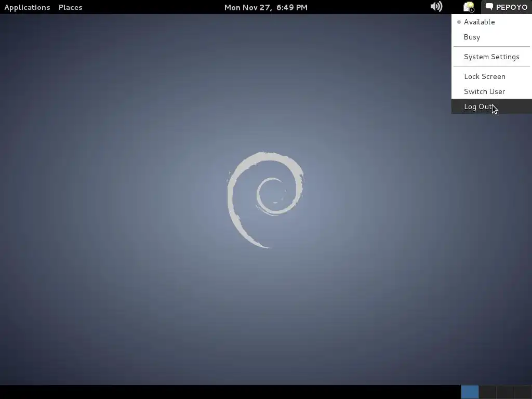
Task: Open the clock calendar in top bar
Action: pos(266,7)
